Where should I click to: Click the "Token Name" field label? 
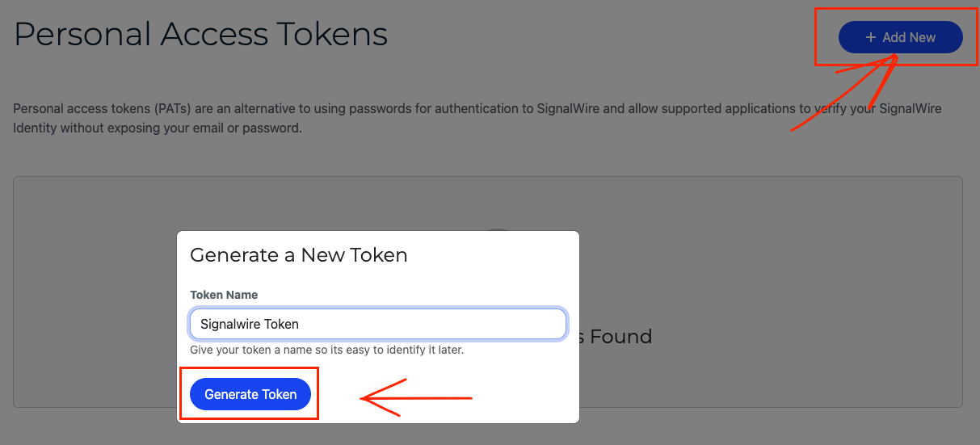224,295
